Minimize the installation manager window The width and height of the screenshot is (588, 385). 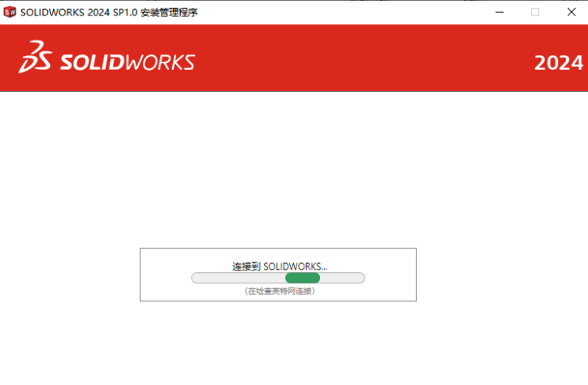click(x=497, y=12)
